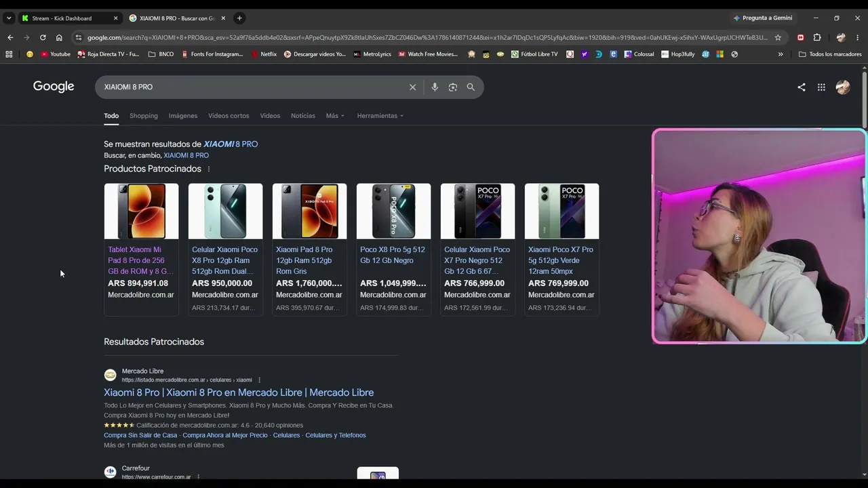Open the Carrefour ad options menu
The height and width of the screenshot is (488, 868).
(x=198, y=477)
